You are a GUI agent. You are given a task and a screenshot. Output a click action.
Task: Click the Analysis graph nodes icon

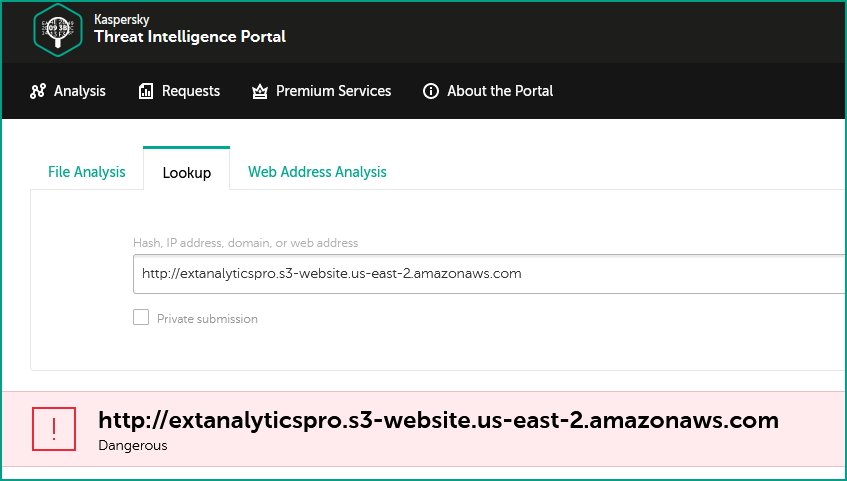(x=38, y=91)
